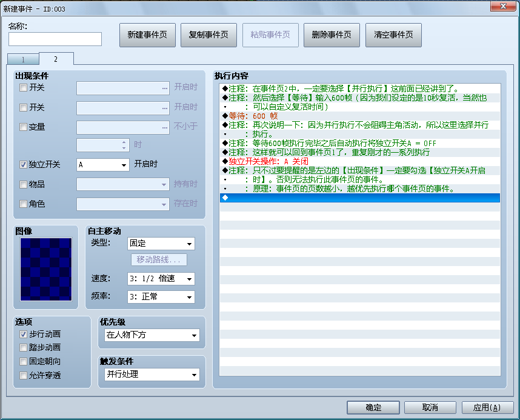
Task: Click the 清空事件页 button
Action: click(393, 35)
